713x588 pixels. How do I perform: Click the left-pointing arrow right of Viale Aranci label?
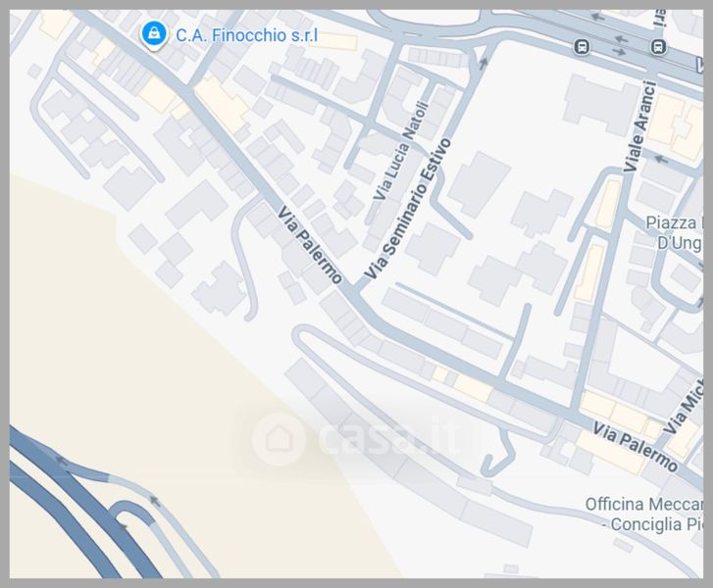(x=661, y=160)
